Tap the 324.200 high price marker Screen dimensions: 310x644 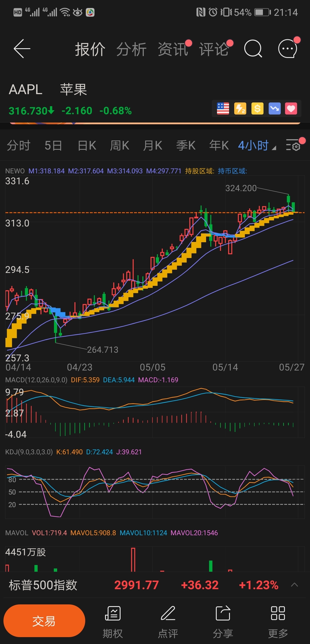click(x=241, y=188)
